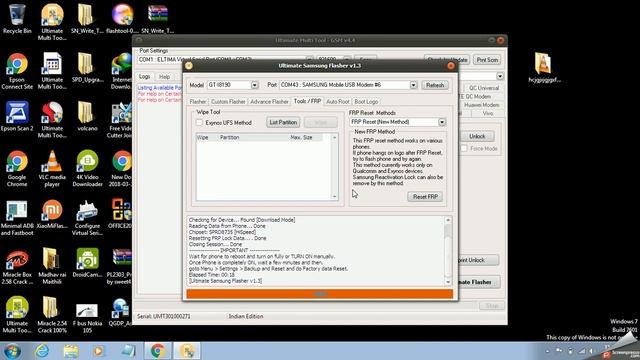Click partition list scrollbar down arrow
The height and width of the screenshot is (360, 640).
coord(334,196)
